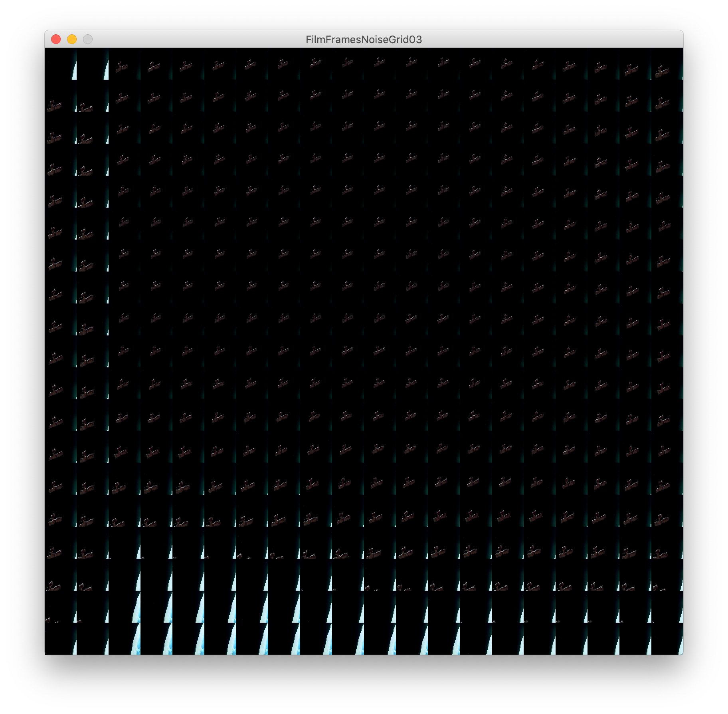Click the FilmFramesNoiseGrid03 title text
728x714 pixels.
click(364, 40)
